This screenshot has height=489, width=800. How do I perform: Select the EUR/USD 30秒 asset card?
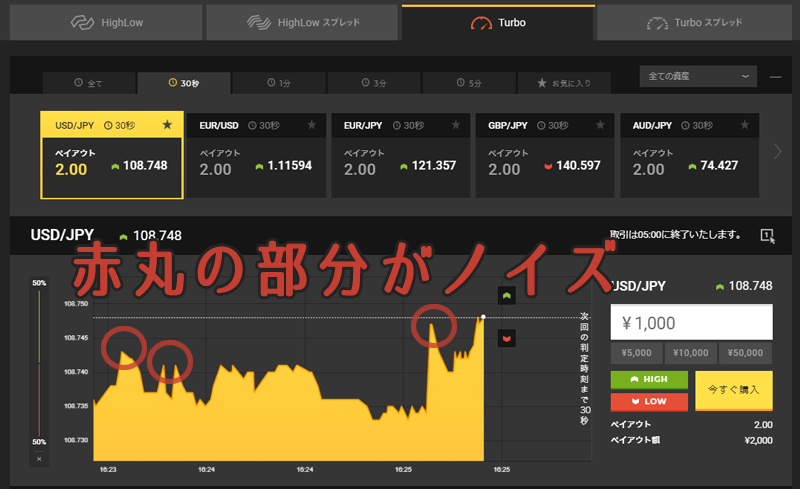[256, 155]
